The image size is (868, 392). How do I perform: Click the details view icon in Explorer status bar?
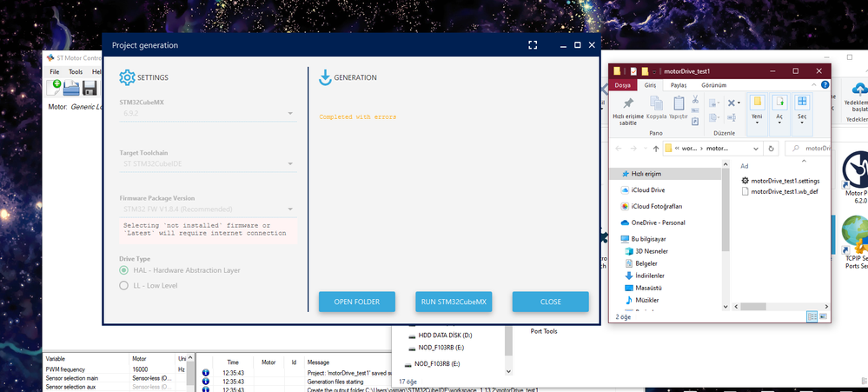[812, 316]
